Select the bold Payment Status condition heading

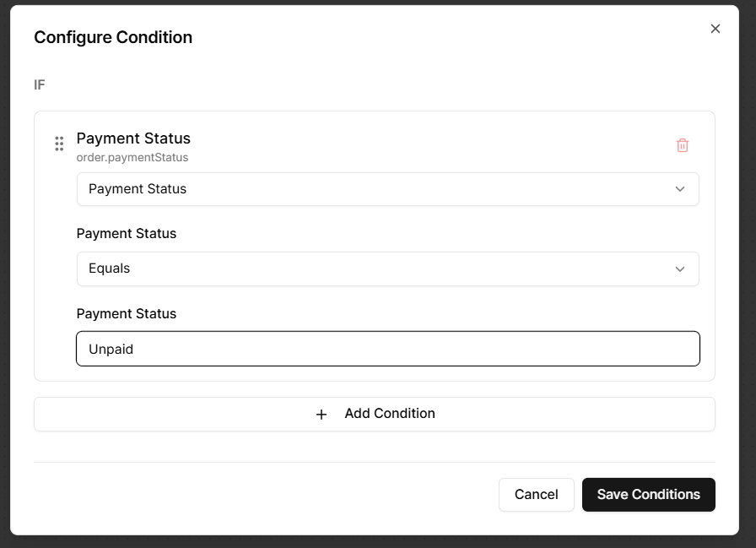coord(133,138)
